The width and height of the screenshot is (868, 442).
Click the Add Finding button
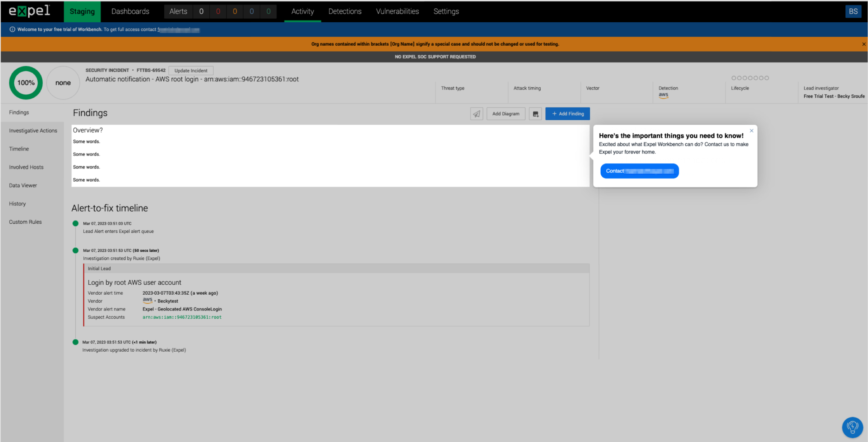[567, 114]
